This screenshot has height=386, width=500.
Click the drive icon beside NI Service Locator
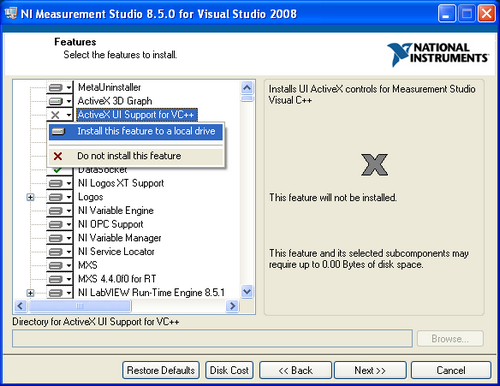pos(55,252)
